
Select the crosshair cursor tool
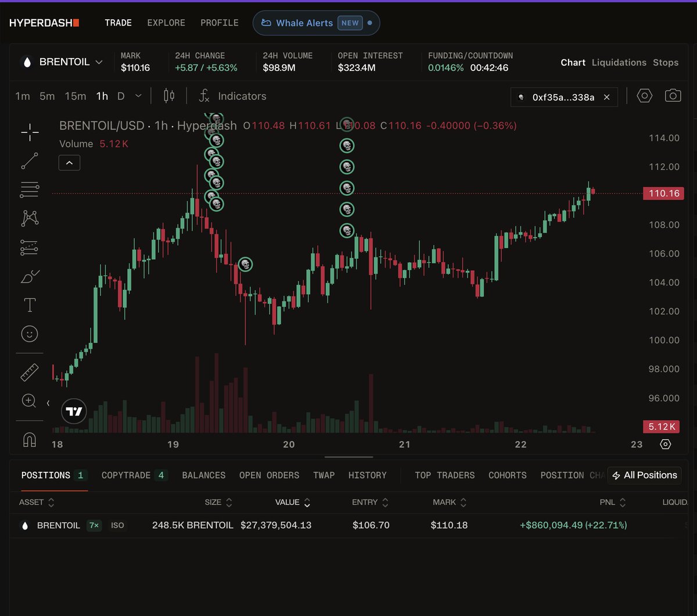(x=30, y=132)
